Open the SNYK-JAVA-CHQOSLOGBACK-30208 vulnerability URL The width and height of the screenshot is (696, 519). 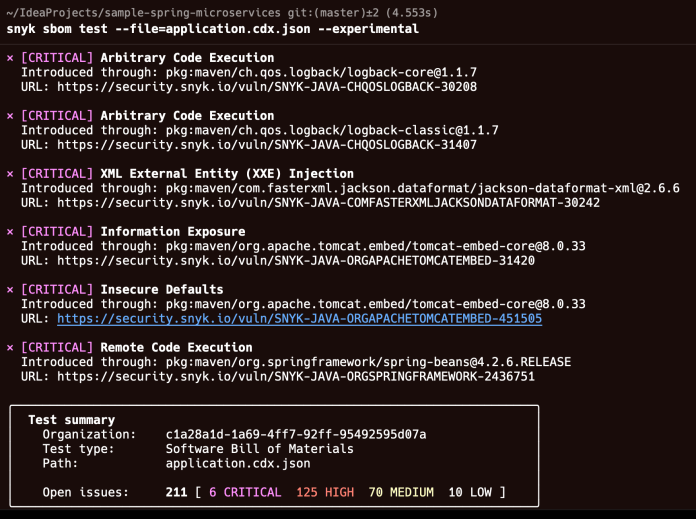pos(267,87)
